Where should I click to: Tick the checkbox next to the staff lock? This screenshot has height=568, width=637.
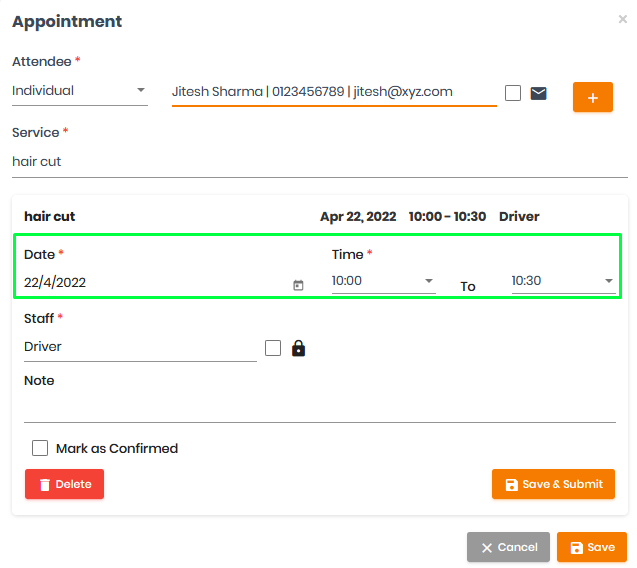pyautogui.click(x=273, y=348)
